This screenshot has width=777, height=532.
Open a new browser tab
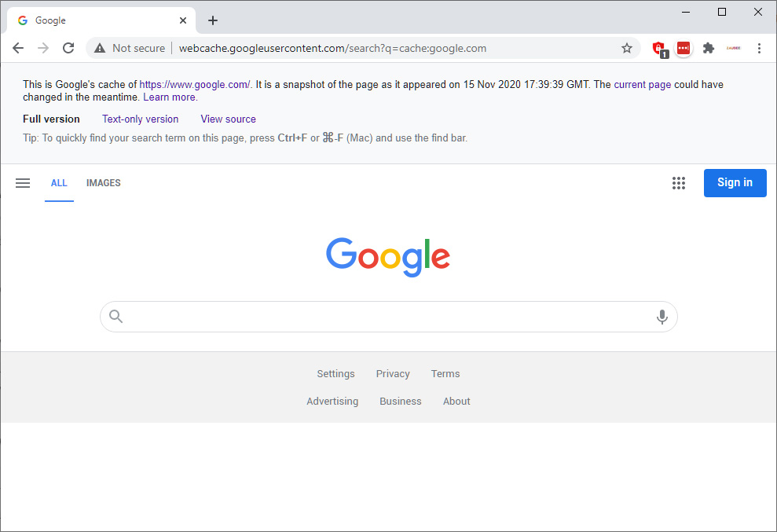tap(213, 20)
